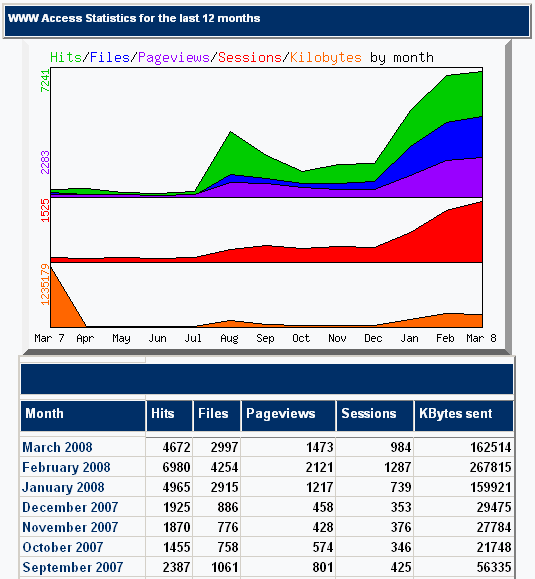Open the October 2007 month link

click(x=62, y=547)
